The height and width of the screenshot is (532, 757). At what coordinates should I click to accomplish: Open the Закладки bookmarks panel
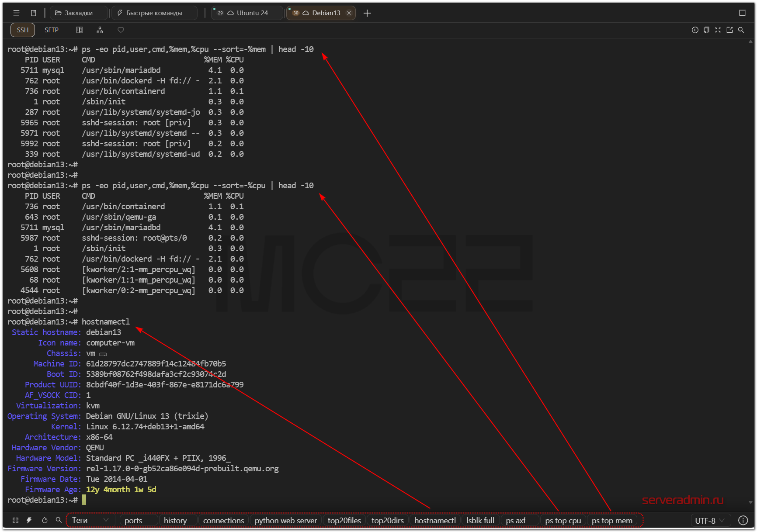tap(79, 13)
